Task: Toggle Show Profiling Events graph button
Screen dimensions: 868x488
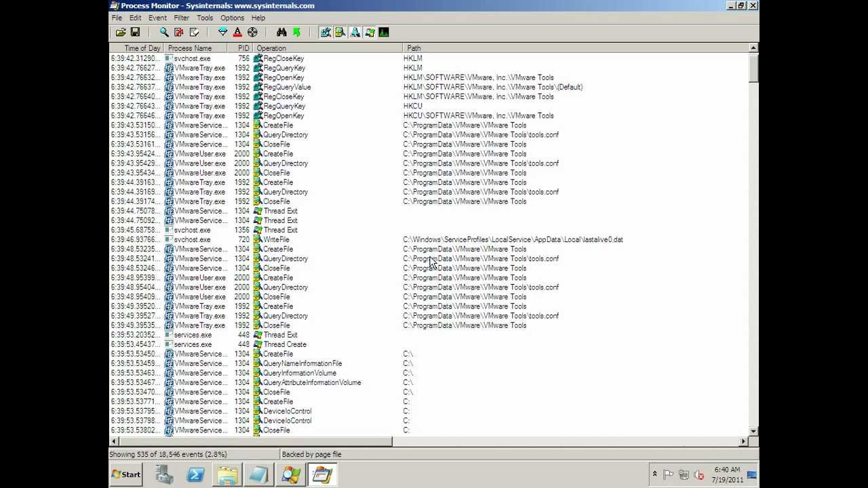Action: [384, 32]
